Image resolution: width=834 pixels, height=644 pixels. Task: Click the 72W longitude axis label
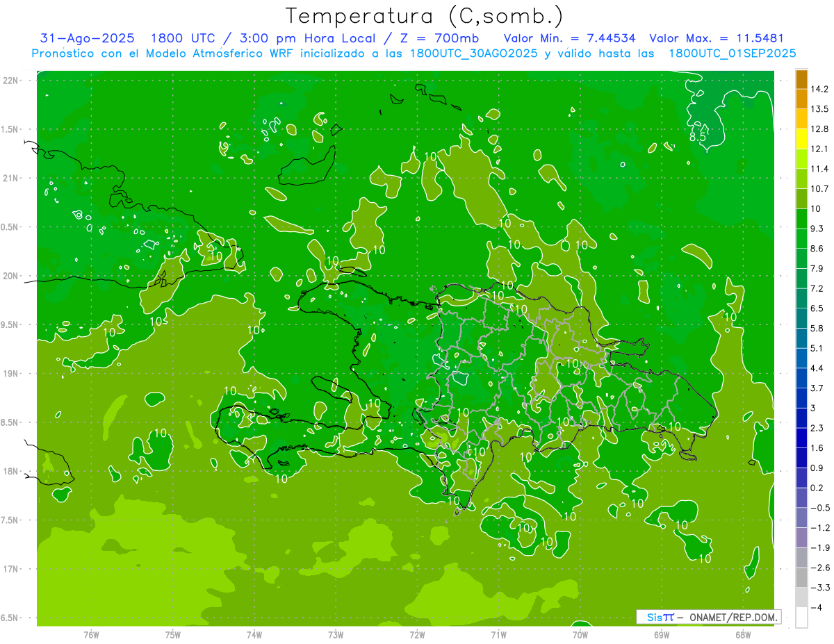pyautogui.click(x=417, y=634)
